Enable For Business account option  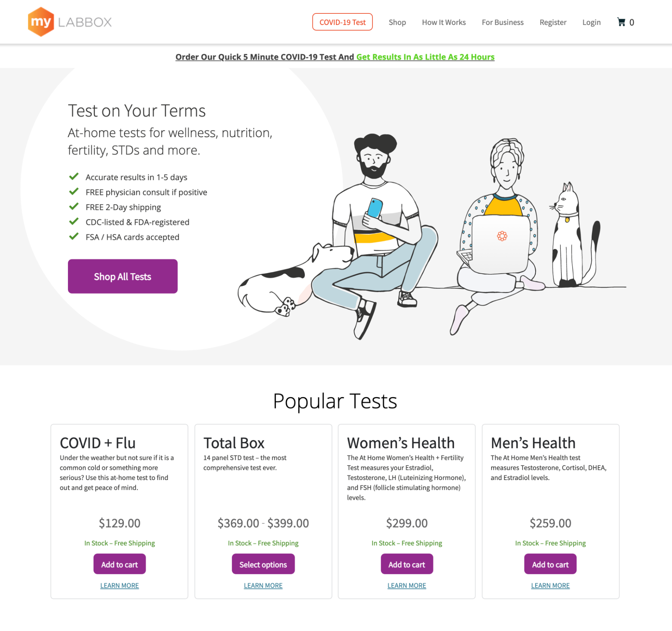click(x=502, y=22)
